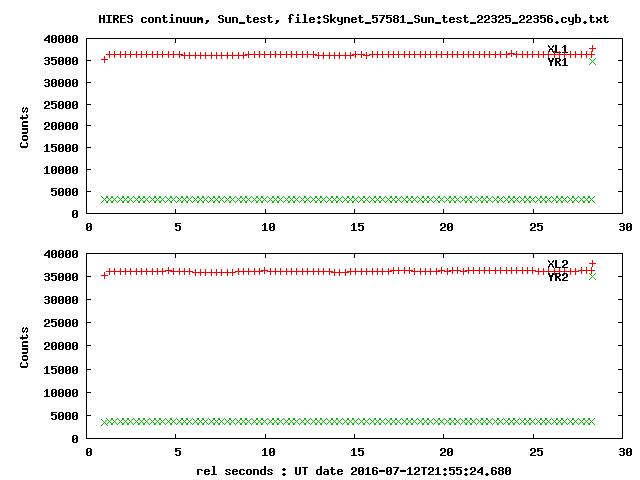Select the XL2 legend label

coord(558,264)
